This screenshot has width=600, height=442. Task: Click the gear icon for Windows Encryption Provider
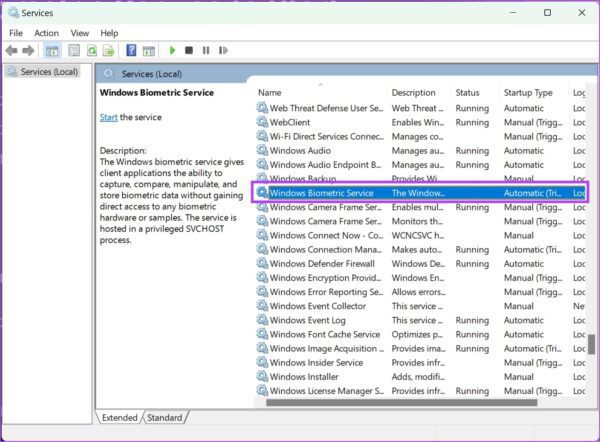pos(262,277)
